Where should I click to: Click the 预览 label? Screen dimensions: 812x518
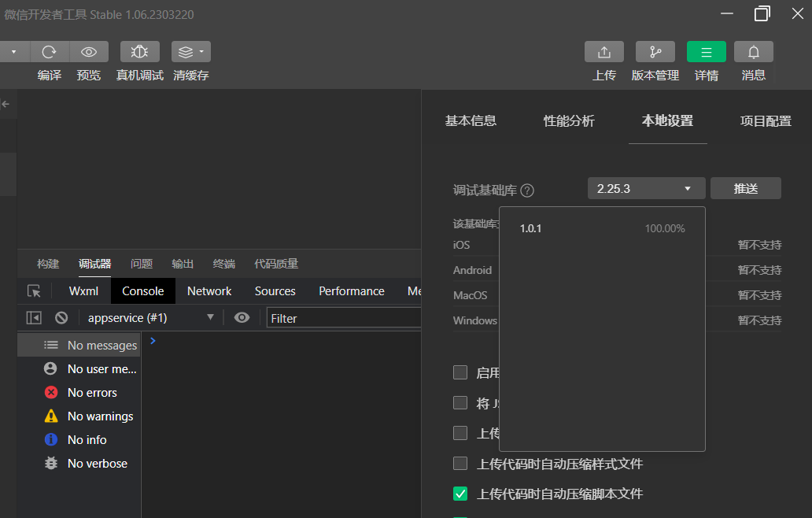(x=89, y=76)
